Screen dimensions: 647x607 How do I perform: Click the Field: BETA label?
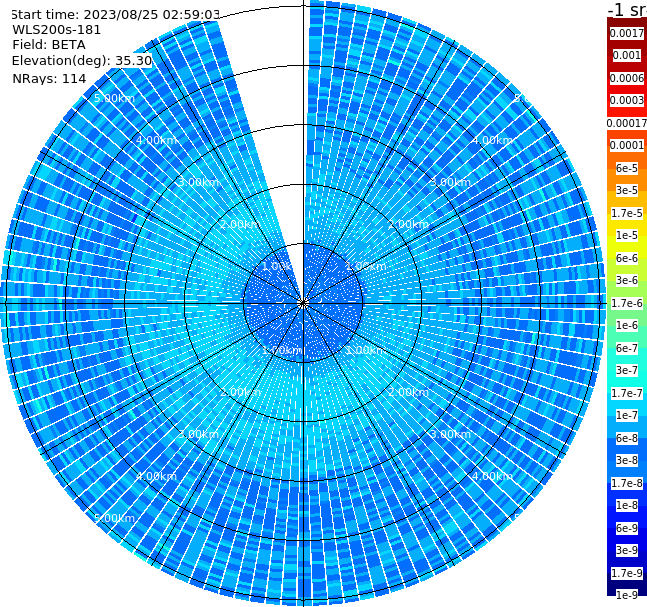tap(49, 45)
